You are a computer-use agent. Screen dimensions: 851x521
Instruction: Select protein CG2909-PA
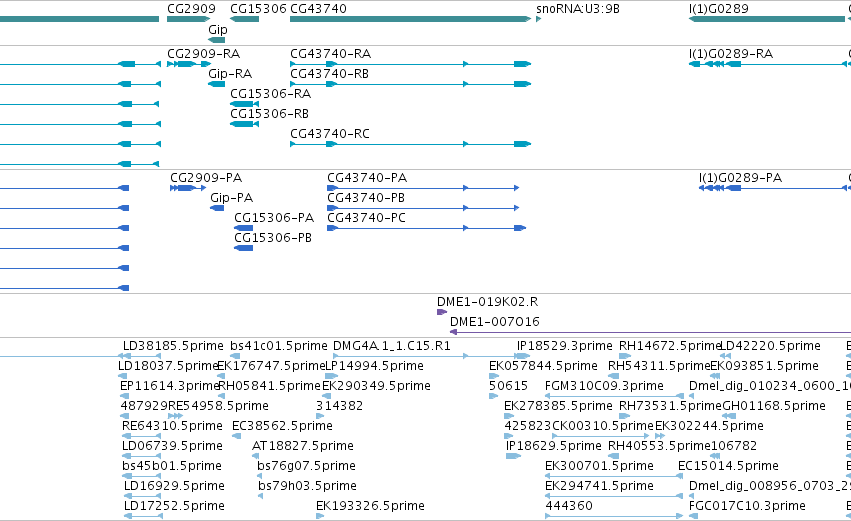[188, 188]
